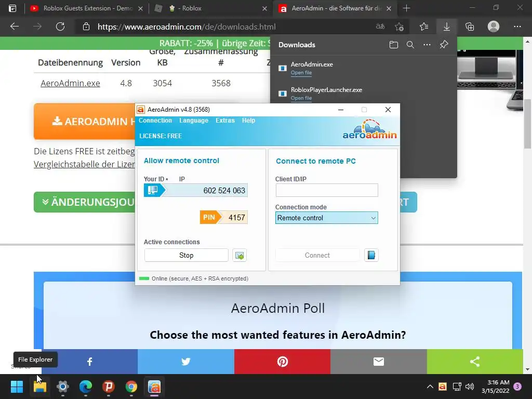Click the access rights icon beside Stop
This screenshot has height=399, width=532.
pos(240,255)
